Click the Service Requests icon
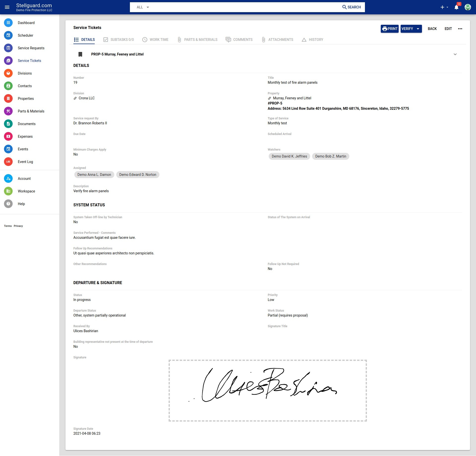The image size is (476, 456). tap(8, 48)
